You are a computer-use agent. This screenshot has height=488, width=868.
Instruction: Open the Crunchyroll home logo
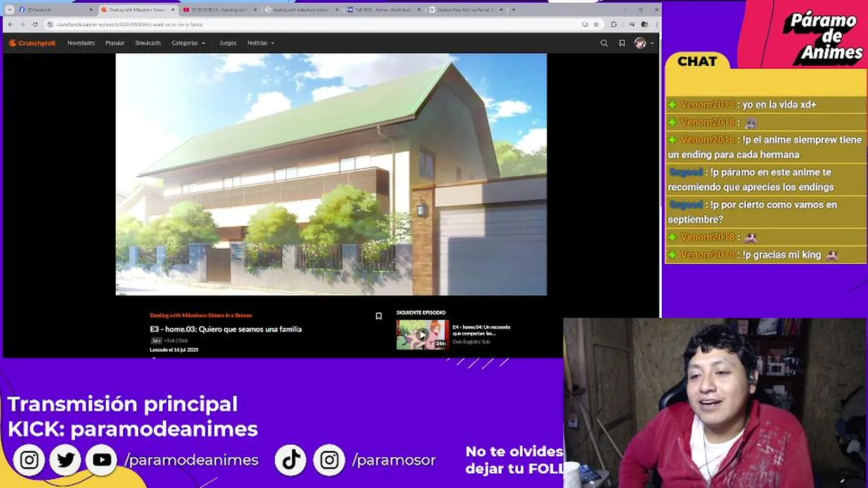coord(32,43)
